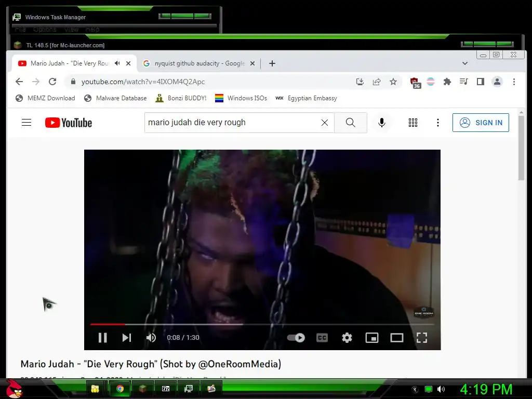
Task: Open Chrome three-dot menu
Action: coord(514,82)
